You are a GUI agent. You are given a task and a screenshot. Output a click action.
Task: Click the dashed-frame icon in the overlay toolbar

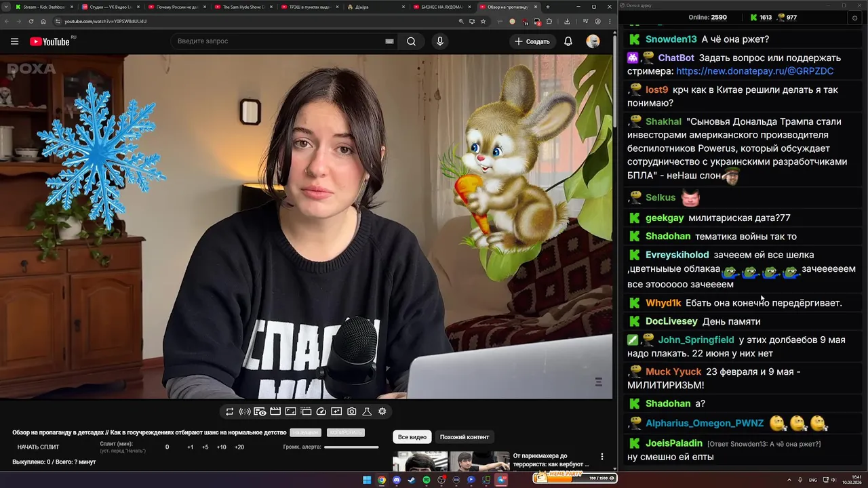306,411
